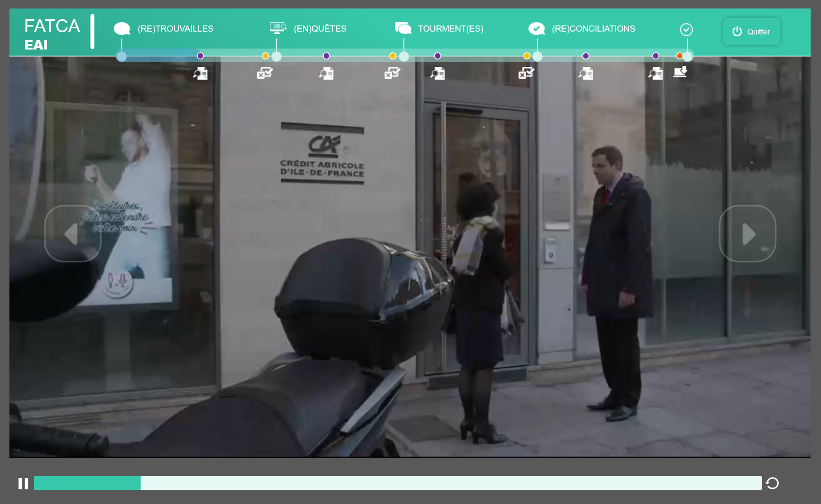Go to previous scene with left arrow
Screen dimensions: 821x504
coord(73,233)
